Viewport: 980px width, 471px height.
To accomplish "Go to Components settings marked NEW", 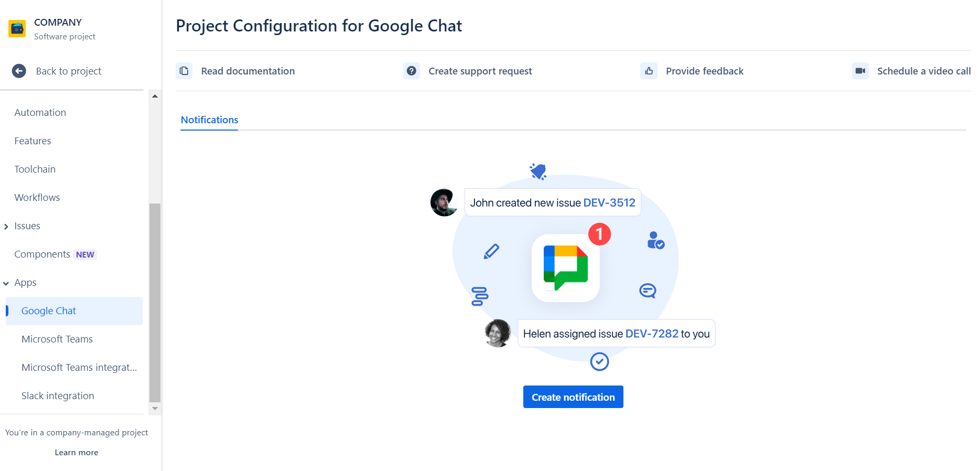I will click(42, 254).
